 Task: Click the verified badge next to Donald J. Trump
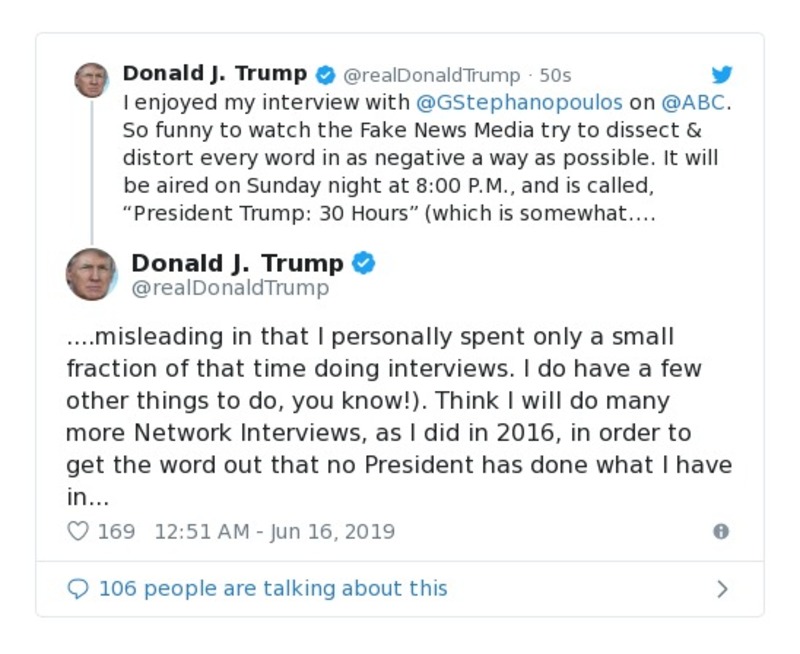(323, 73)
